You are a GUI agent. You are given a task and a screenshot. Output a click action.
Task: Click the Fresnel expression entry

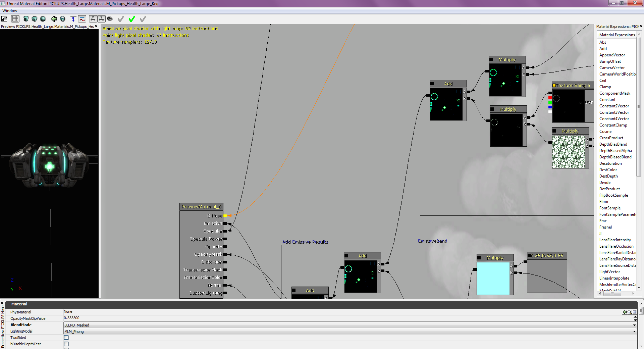coord(605,227)
